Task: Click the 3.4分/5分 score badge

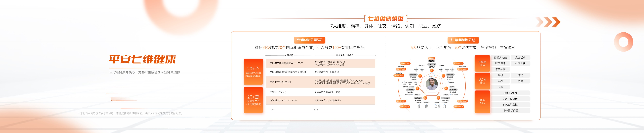Action: point(450,75)
